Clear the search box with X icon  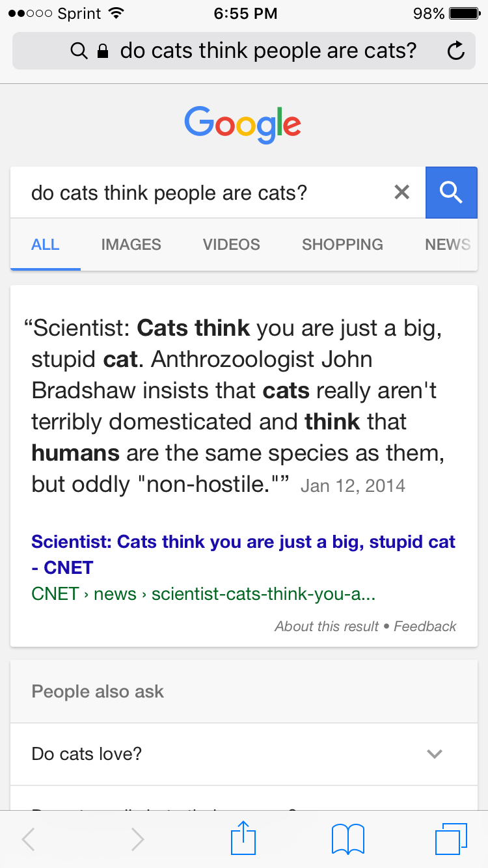tap(402, 192)
